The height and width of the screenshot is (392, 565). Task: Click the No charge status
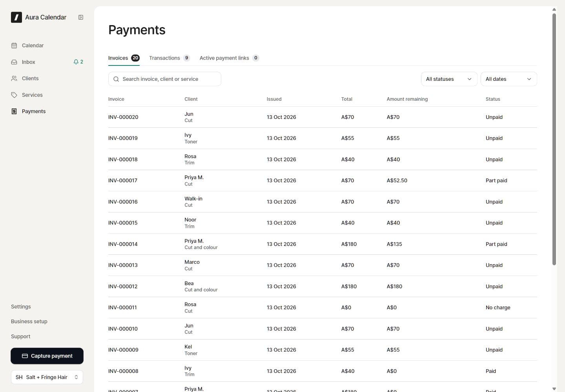coord(498,308)
